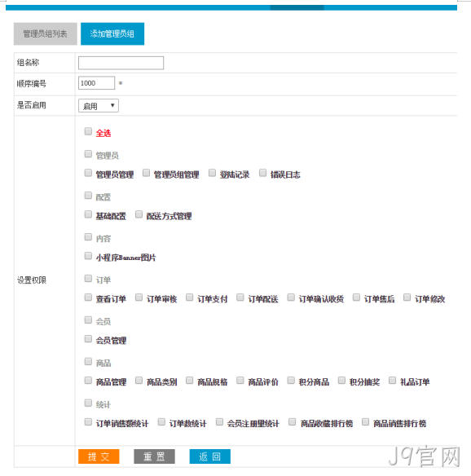
Task: Check the 订单审核 checkbox
Action: coord(139,297)
